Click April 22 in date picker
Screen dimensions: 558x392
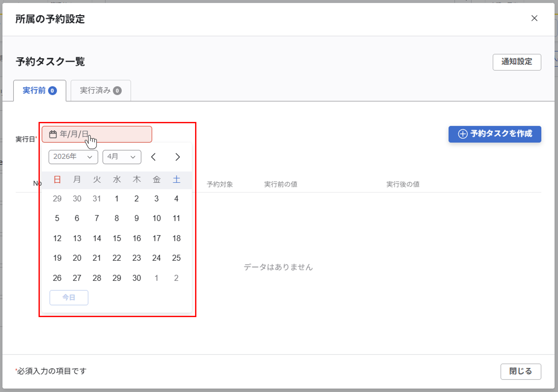pyautogui.click(x=117, y=258)
